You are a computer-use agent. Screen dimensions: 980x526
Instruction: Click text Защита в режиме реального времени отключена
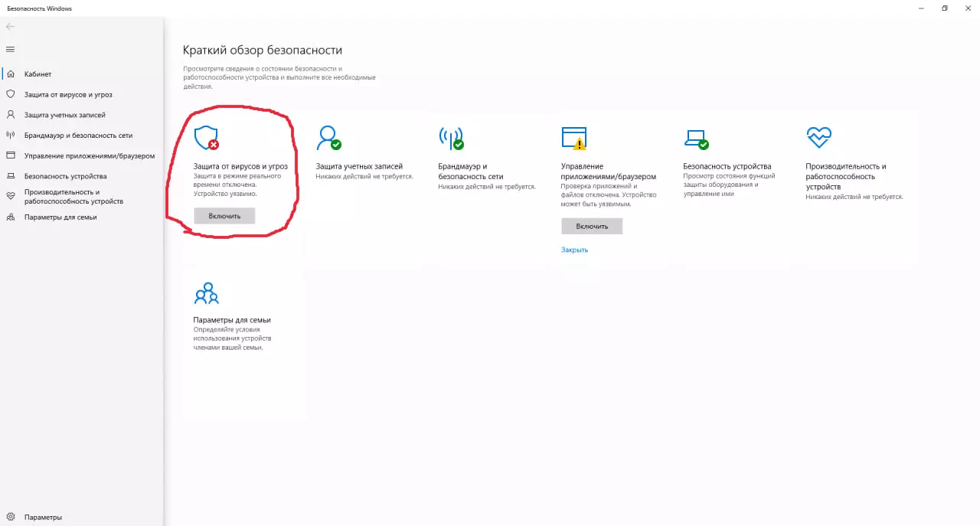[x=237, y=180]
